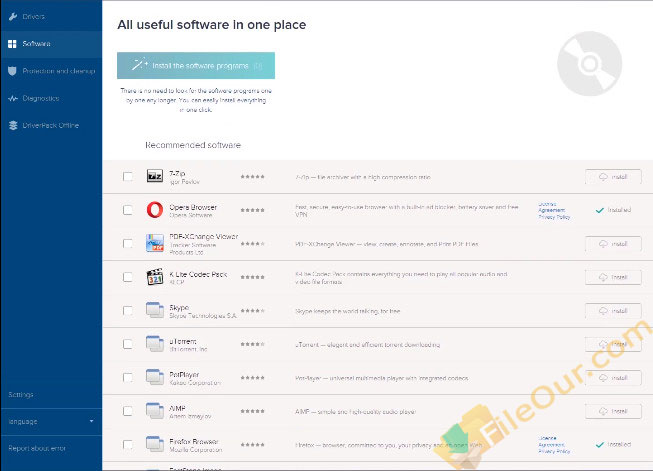Click the 7-Zip application icon
The image size is (653, 471).
(155, 176)
